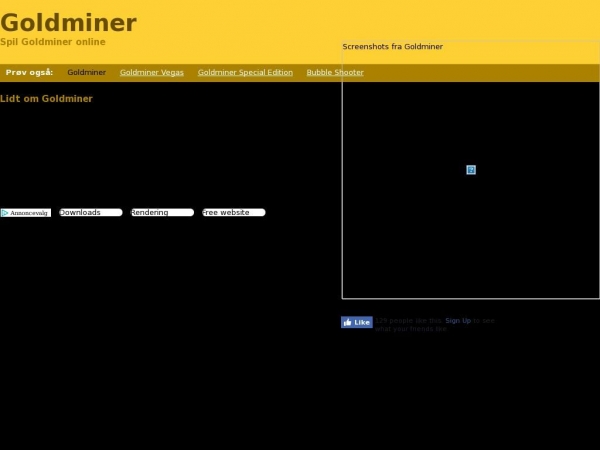Click the 'Lidt om Goldminer' heading

[46, 99]
